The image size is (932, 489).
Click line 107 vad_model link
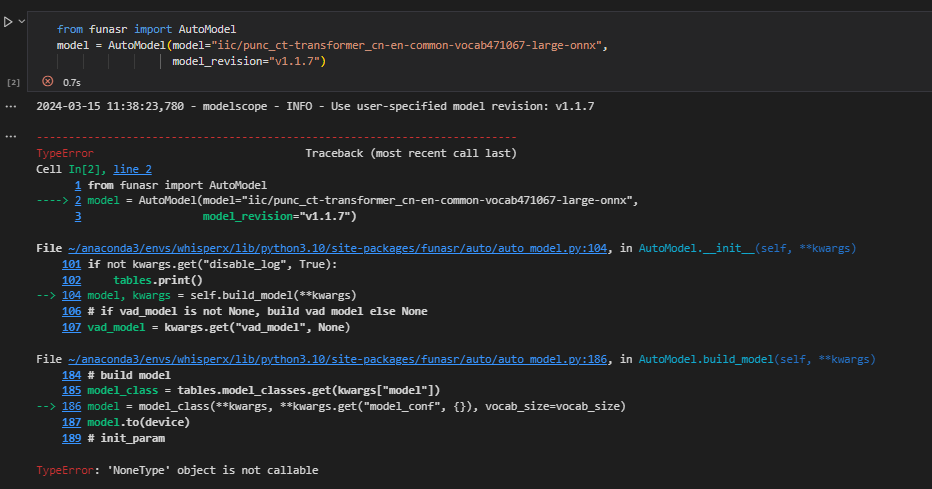click(x=71, y=327)
